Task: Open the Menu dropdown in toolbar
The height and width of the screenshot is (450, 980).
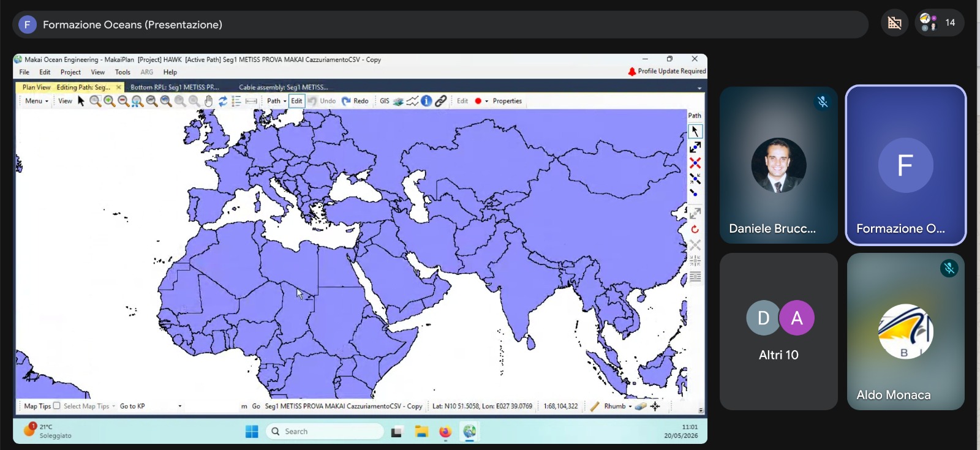Action: (x=36, y=101)
